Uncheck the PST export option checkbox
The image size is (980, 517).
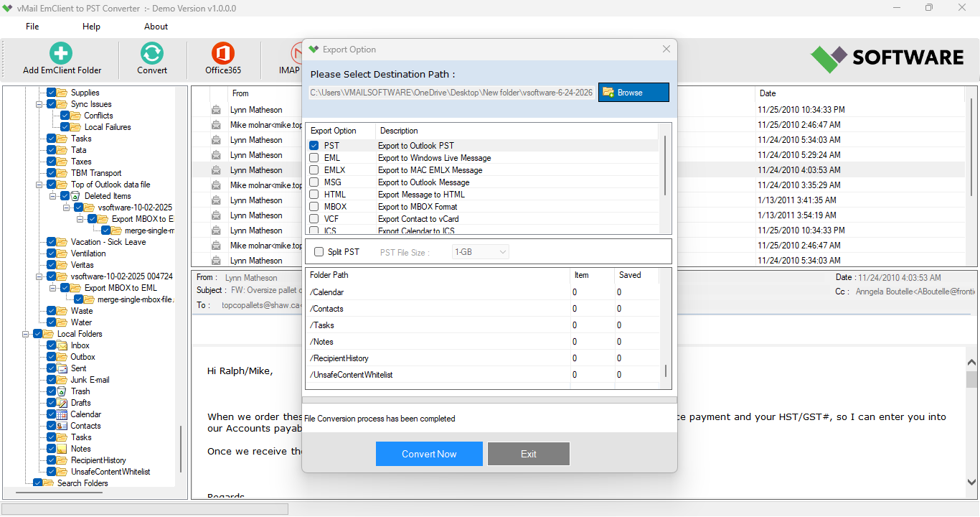coord(314,146)
